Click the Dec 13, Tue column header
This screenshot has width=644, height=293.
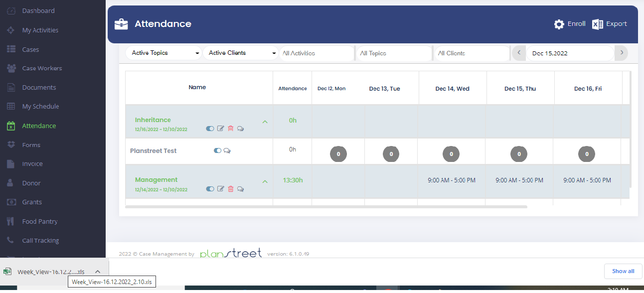[x=385, y=89]
